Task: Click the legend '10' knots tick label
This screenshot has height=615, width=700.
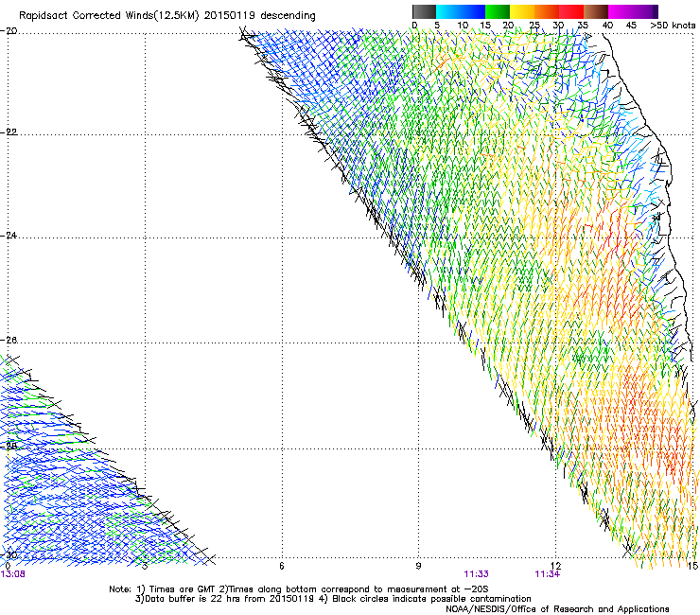Action: (x=463, y=26)
